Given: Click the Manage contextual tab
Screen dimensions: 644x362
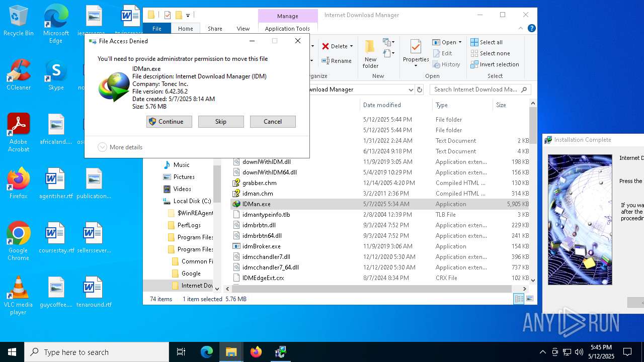Looking at the screenshot, I should [x=288, y=16].
